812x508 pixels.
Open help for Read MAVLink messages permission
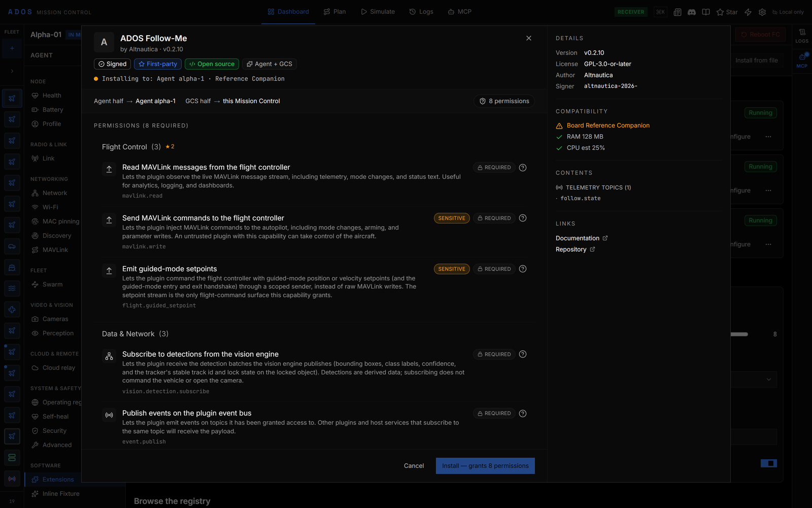pyautogui.click(x=523, y=168)
